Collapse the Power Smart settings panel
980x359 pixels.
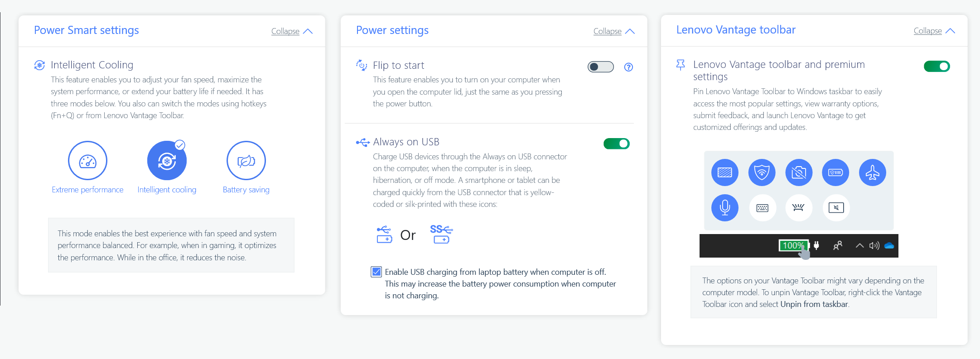pyautogui.click(x=292, y=31)
